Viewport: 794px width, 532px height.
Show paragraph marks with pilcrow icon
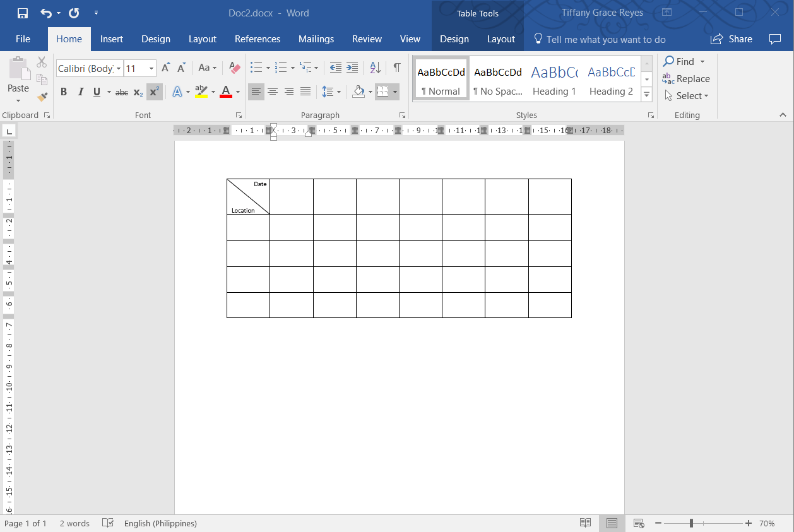point(396,68)
